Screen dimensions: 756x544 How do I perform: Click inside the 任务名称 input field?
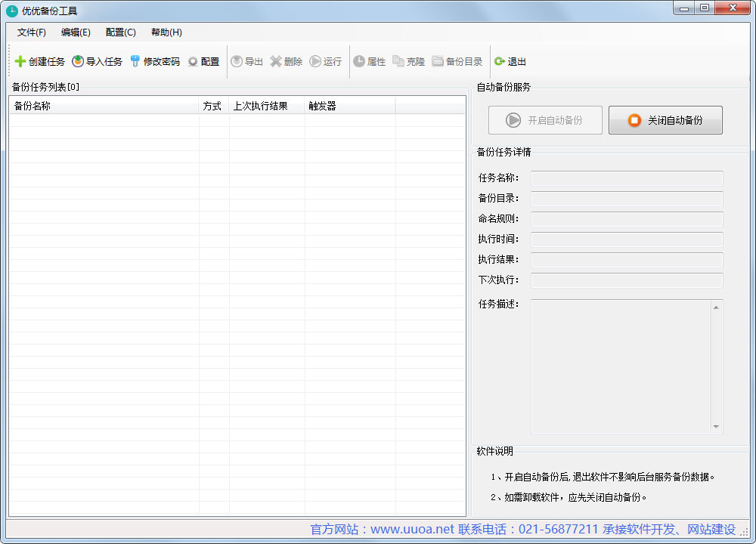click(626, 179)
